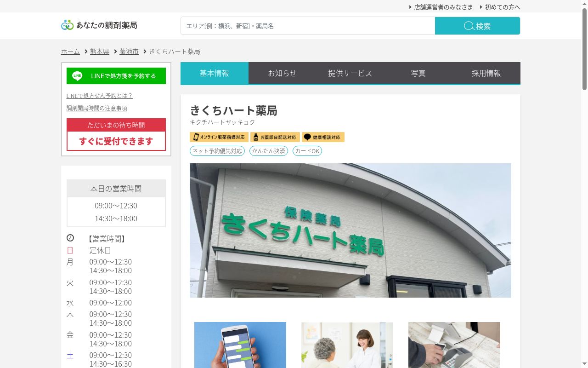This screenshot has width=588, height=368.
Task: Click the カードOK tag
Action: point(307,151)
